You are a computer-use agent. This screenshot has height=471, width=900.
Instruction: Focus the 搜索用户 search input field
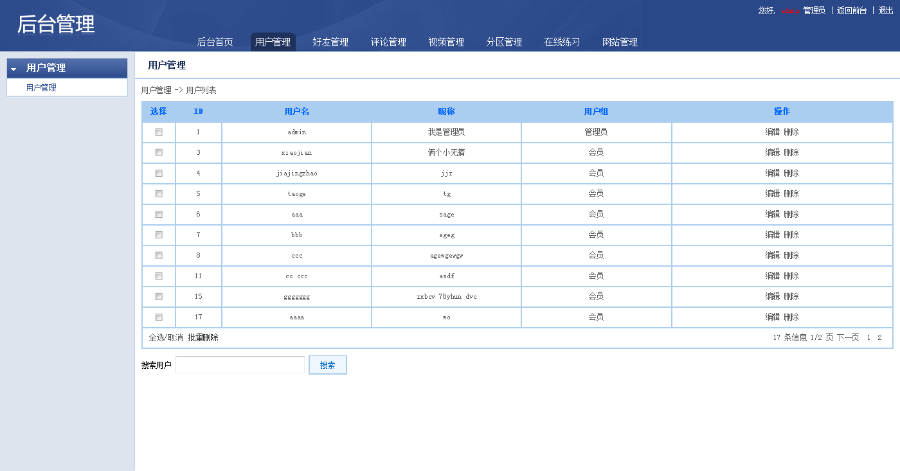(x=240, y=365)
